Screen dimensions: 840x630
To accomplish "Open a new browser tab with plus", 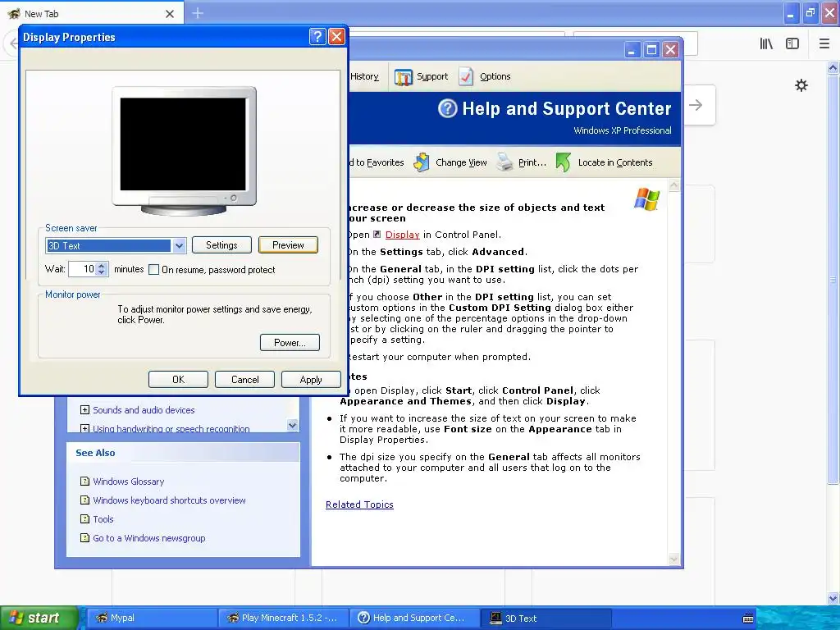I will point(198,13).
